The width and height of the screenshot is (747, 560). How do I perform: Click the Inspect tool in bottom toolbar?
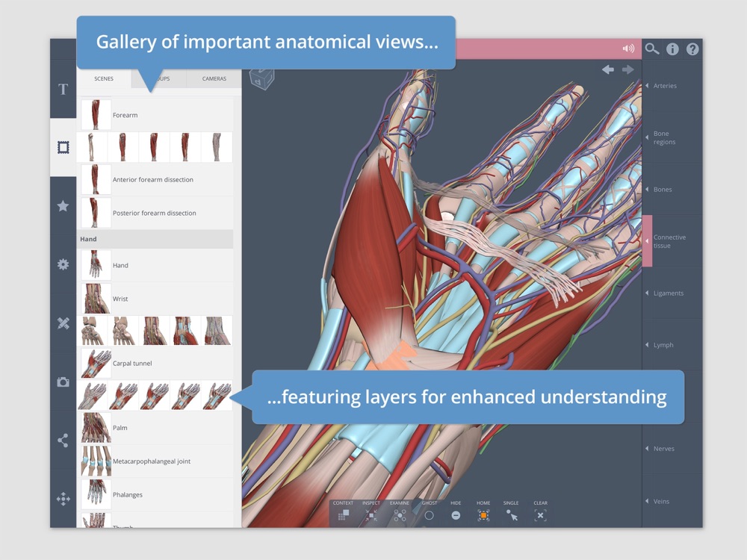coord(371,511)
